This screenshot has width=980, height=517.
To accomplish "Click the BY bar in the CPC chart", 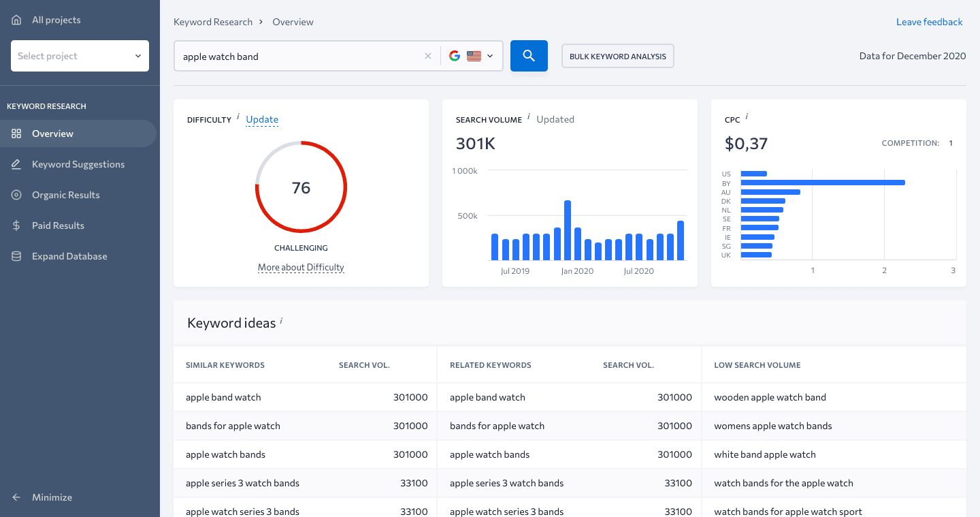I will tap(823, 183).
